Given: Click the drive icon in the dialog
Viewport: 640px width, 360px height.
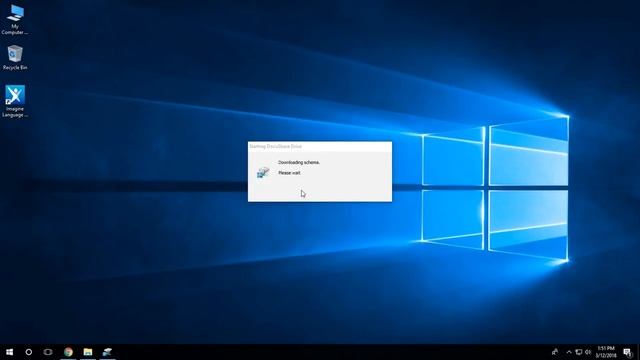Looking at the screenshot, I should pos(263,172).
